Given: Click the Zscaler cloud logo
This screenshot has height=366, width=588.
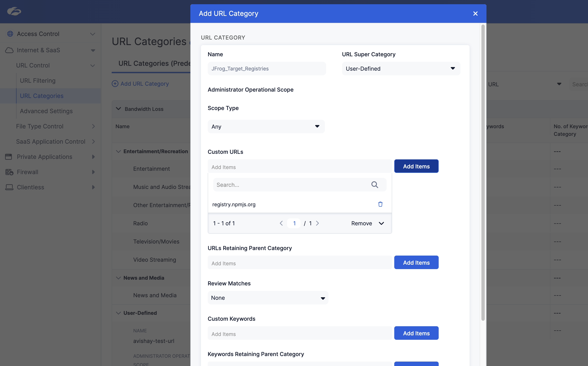Looking at the screenshot, I should 14,11.
